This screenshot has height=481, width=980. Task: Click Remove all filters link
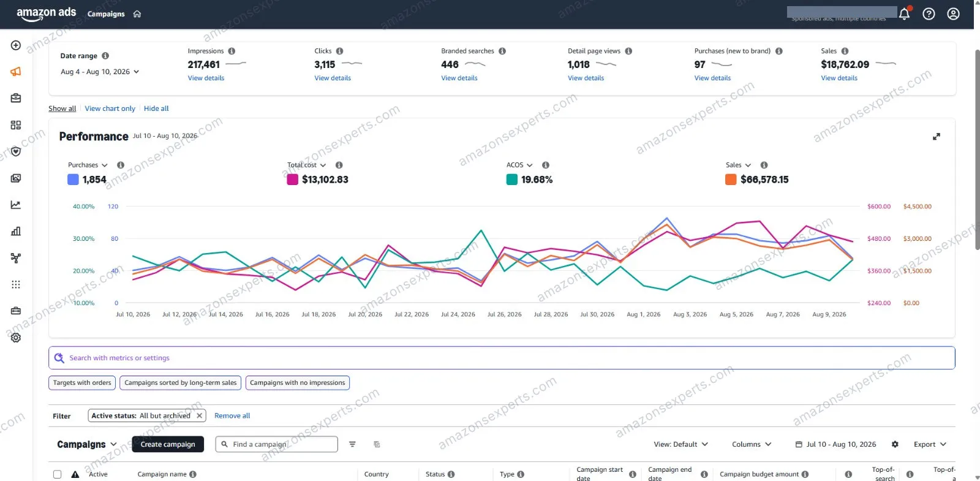[232, 415]
